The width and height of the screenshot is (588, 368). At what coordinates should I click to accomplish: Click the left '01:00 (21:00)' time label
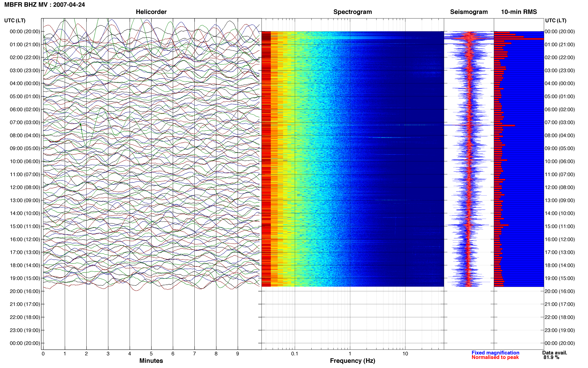point(25,45)
